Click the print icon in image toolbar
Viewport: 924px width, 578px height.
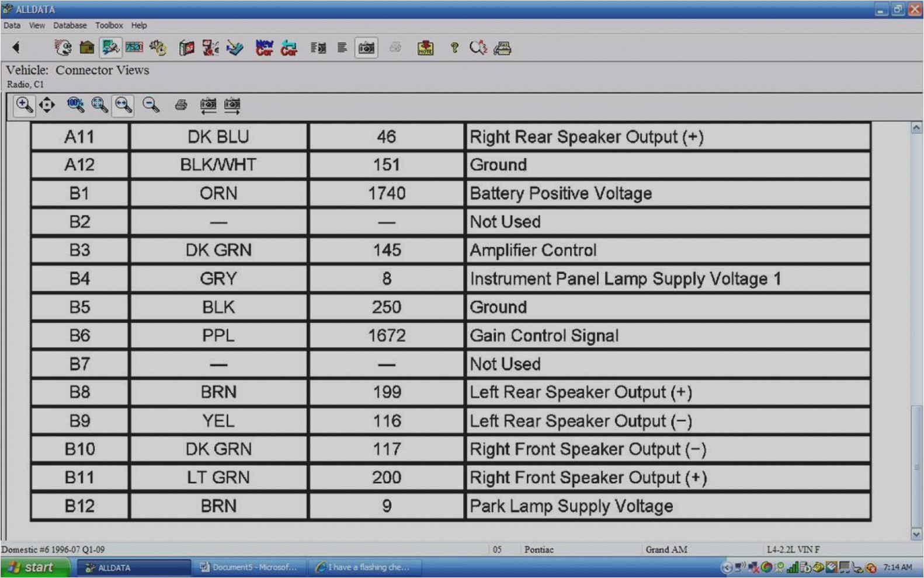181,105
